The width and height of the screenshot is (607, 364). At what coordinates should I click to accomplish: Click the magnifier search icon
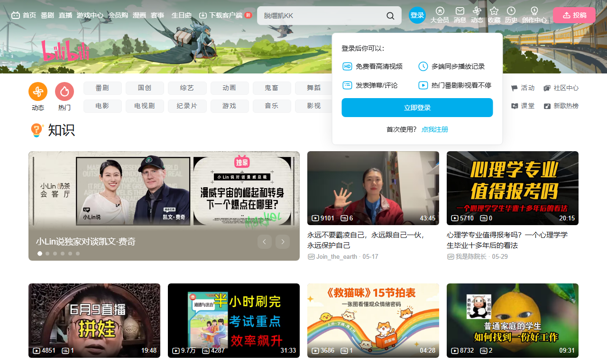(390, 16)
